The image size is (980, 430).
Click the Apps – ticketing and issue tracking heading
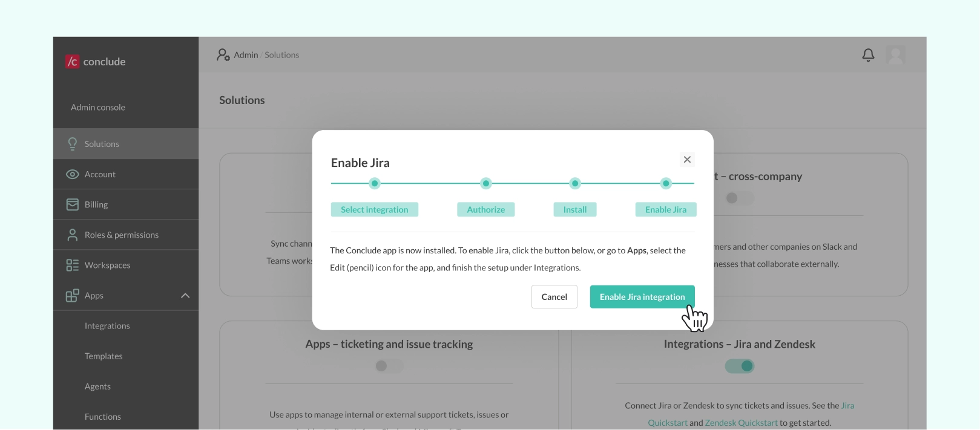point(389,344)
